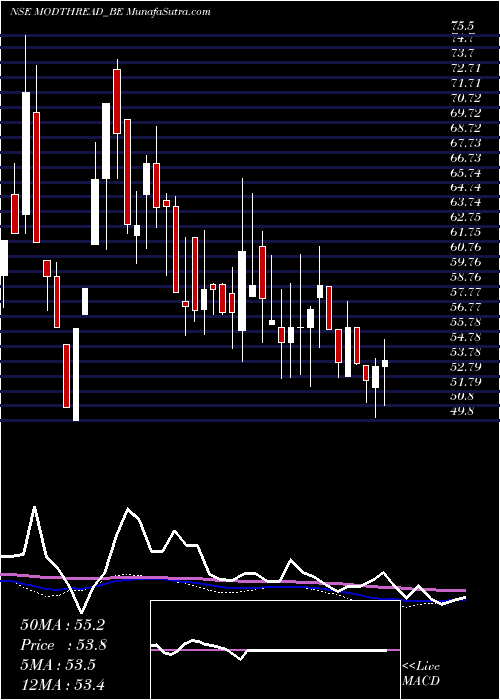Click the 50MA : 55.2 readout
500x700 pixels.
(62, 625)
